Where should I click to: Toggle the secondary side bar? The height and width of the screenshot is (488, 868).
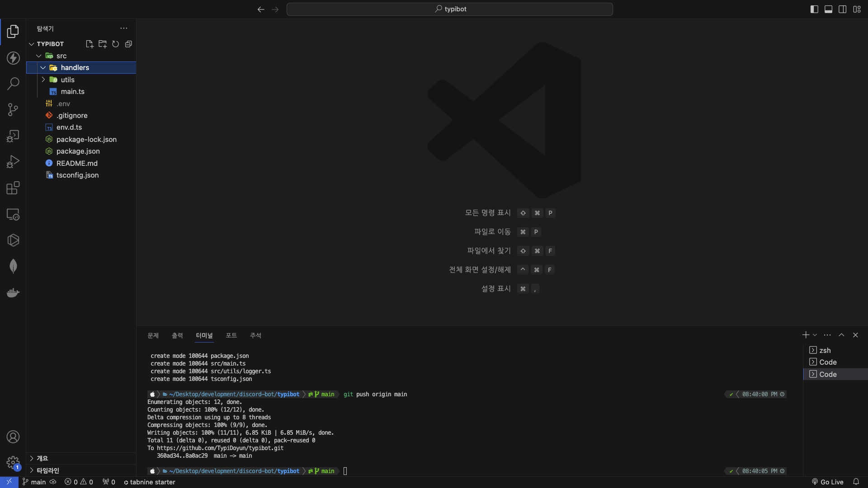[x=842, y=9]
